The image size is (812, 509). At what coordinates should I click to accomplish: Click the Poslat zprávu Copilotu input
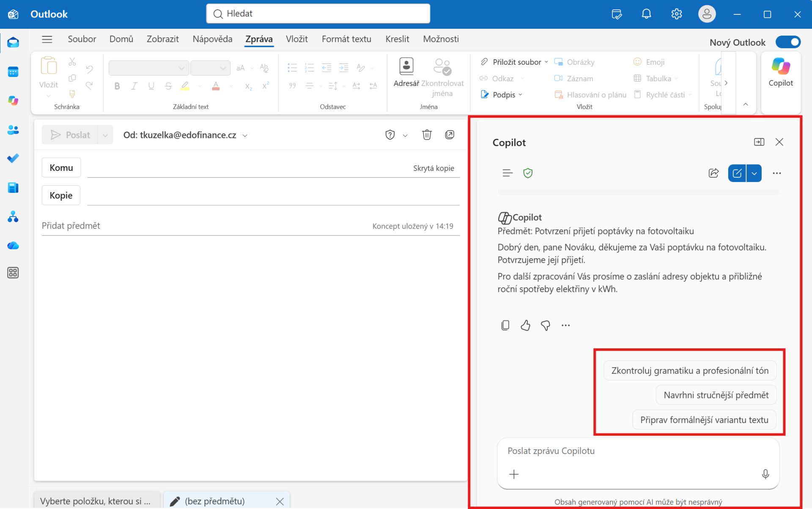(638, 451)
